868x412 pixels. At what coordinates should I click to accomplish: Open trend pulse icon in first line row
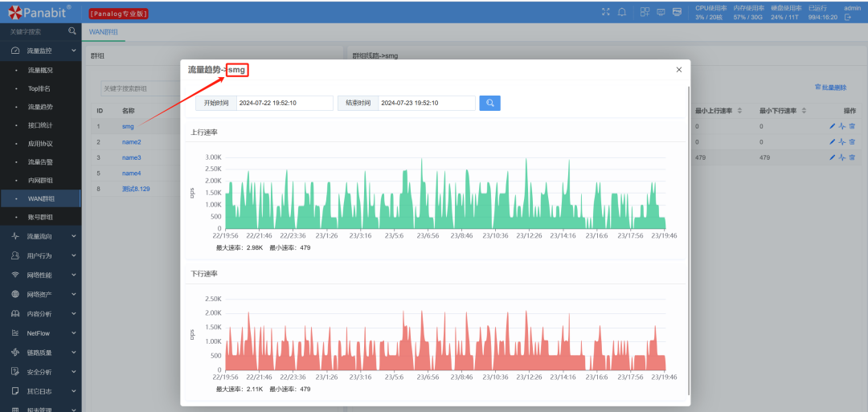tap(841, 126)
